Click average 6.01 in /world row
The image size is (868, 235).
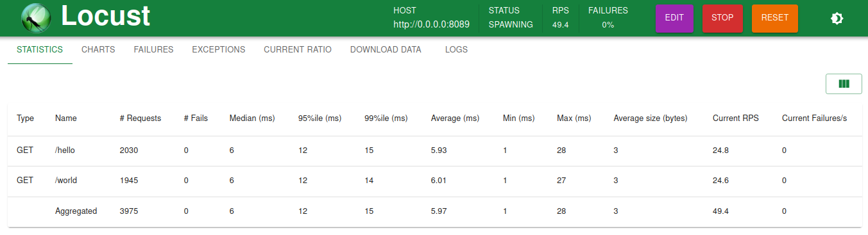point(439,181)
